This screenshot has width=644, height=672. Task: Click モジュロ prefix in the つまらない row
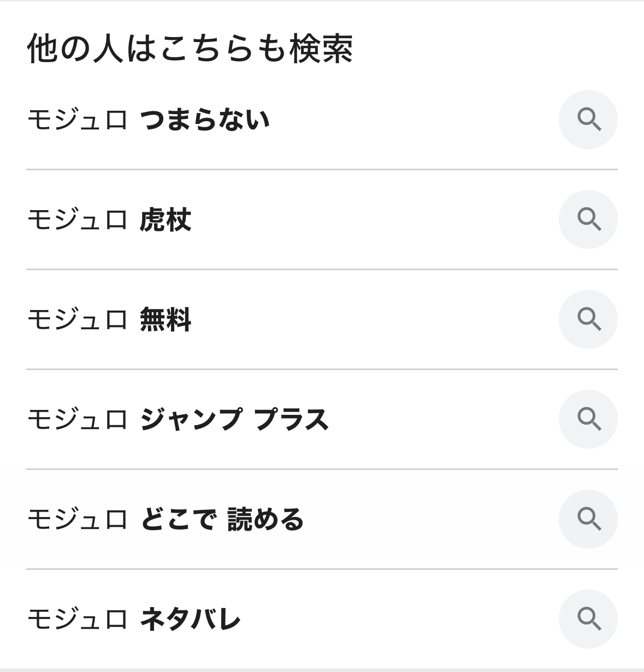tap(77, 120)
